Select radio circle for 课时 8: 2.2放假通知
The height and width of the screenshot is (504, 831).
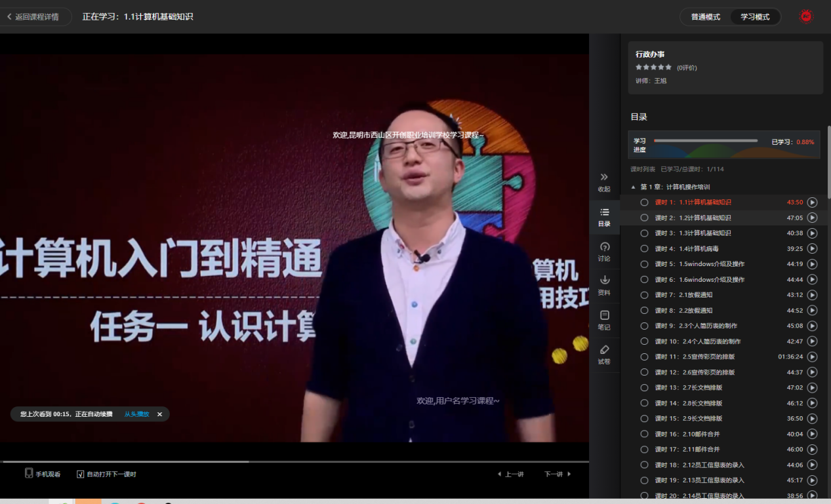(x=644, y=311)
